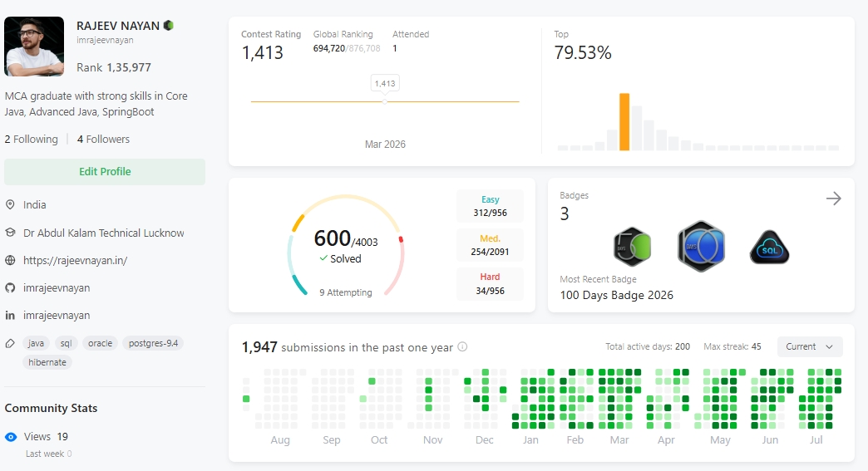Click the info icon next to submissions heading
868x471 pixels.
pyautogui.click(x=463, y=346)
